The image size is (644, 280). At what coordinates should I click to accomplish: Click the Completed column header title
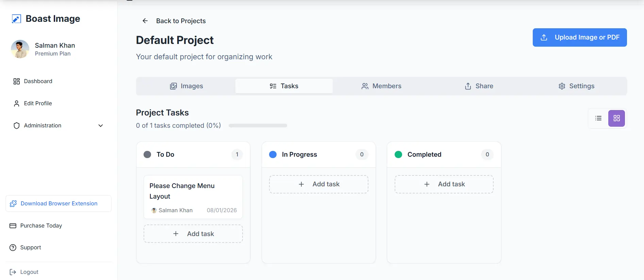424,155
